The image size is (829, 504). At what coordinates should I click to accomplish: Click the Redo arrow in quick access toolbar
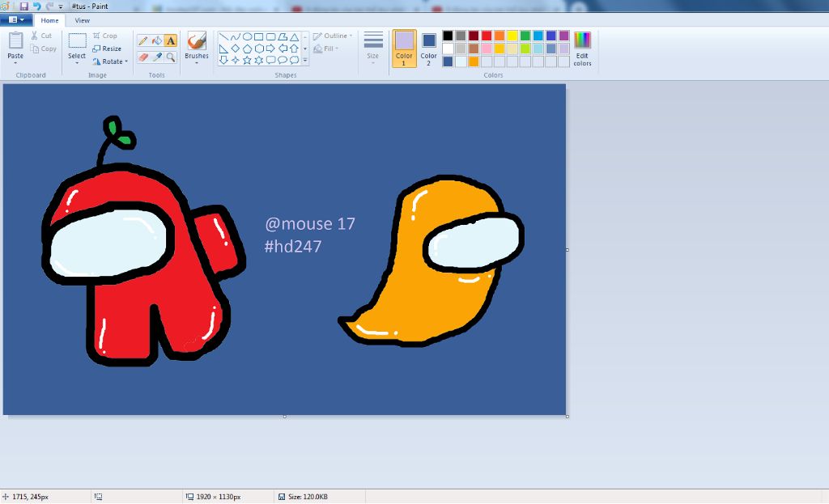coord(49,6)
